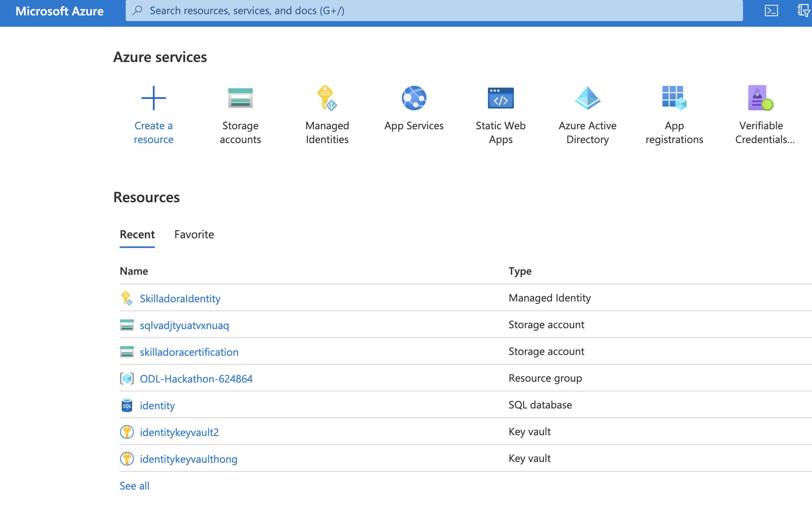Open the Storage accounts service icon
Screen dimensions: 812x513
(x=240, y=98)
